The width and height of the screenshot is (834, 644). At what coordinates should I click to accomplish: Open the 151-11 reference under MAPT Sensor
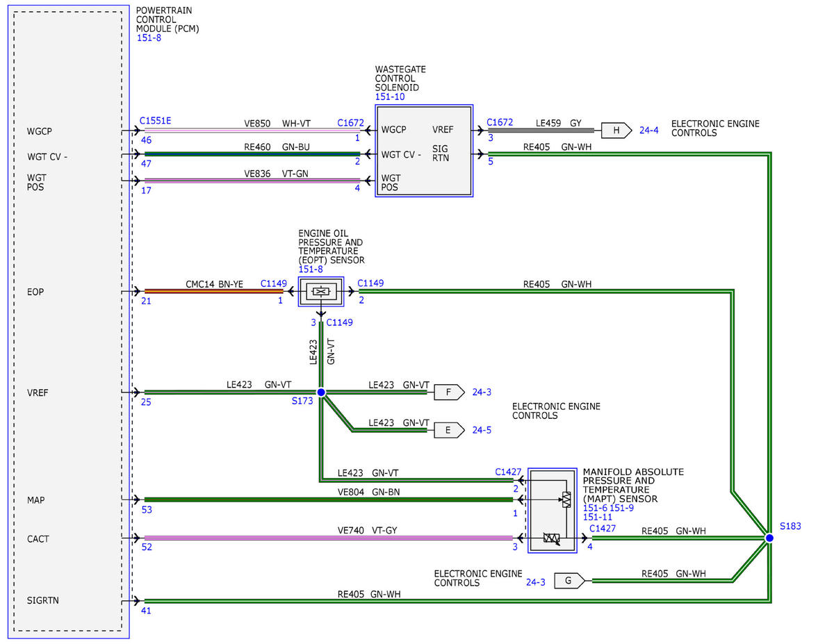[x=598, y=517]
